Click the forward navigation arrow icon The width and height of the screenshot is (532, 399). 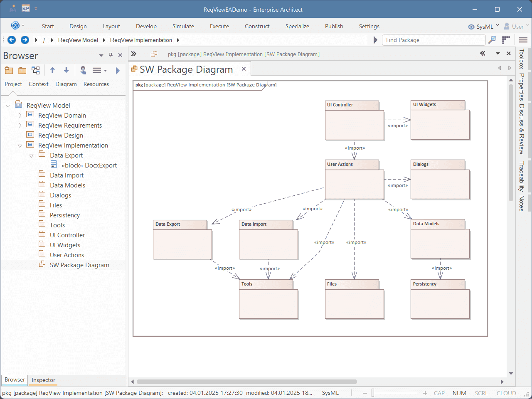25,40
